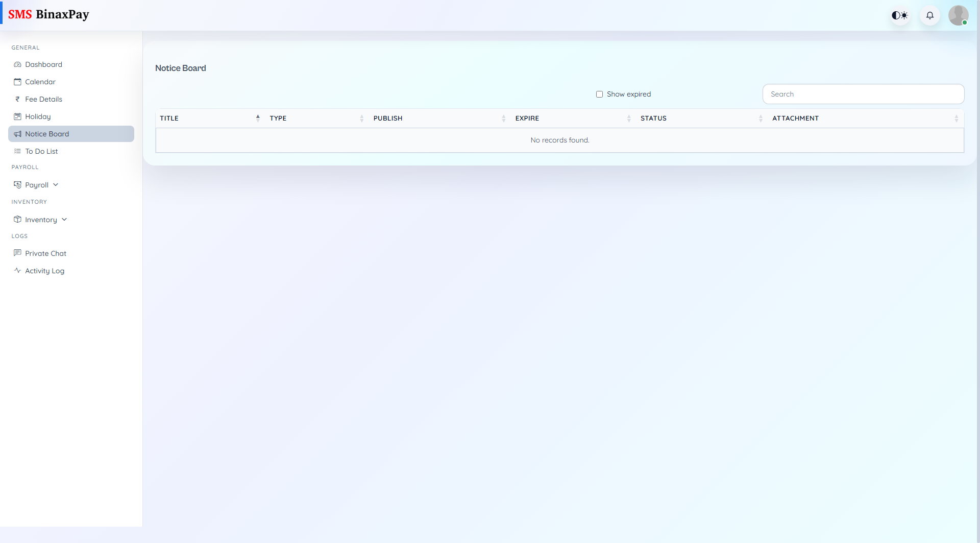This screenshot has width=980, height=543.
Task: Click the Show expired label text
Action: click(628, 94)
